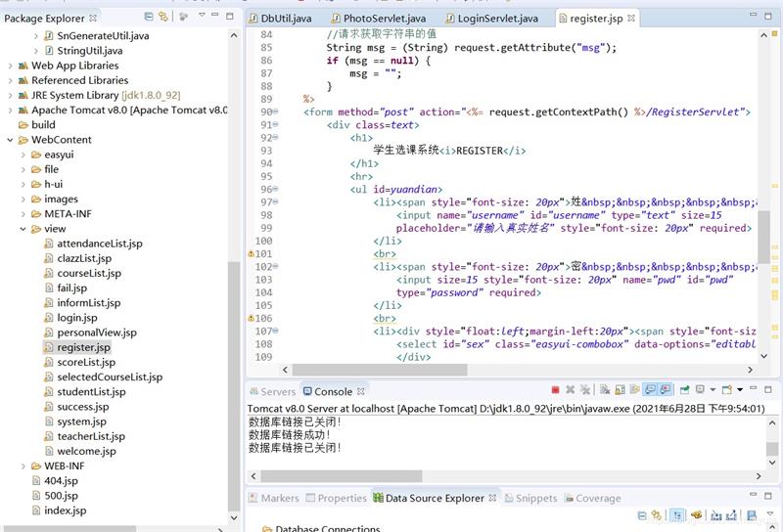Toggle Link with Editor in Package Explorer
783x532 pixels.
[162, 17]
